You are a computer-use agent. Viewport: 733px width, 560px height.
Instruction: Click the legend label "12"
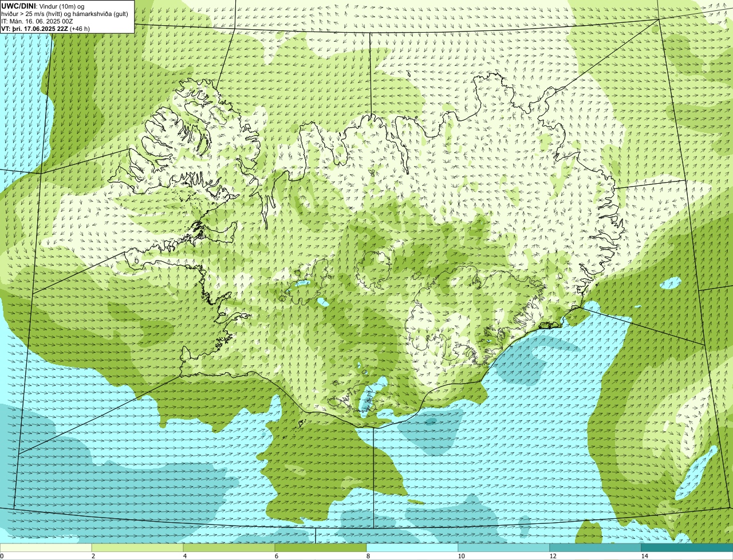pos(553,556)
